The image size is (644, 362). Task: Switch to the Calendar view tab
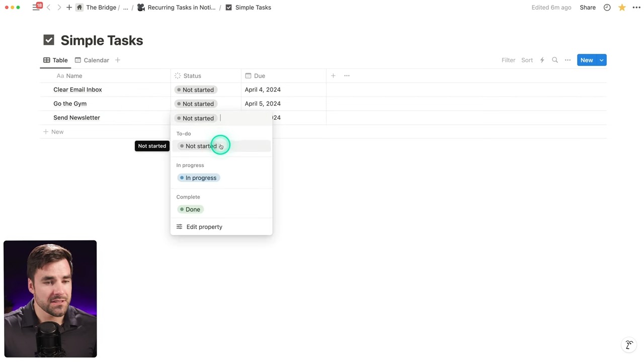point(92,60)
